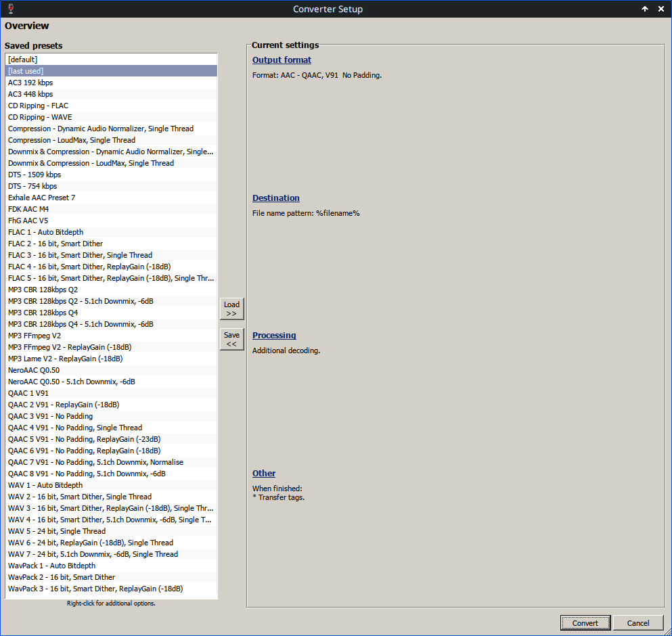Select the [last used] preset

coord(111,71)
